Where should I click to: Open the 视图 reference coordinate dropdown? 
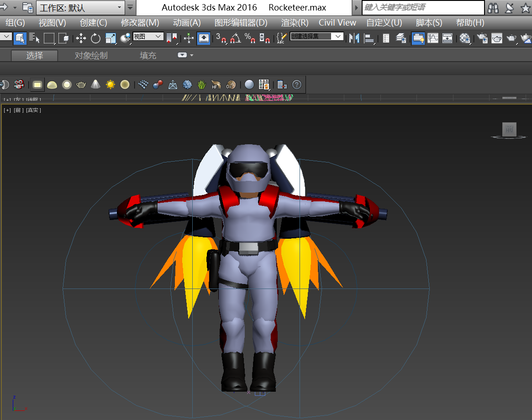[148, 37]
